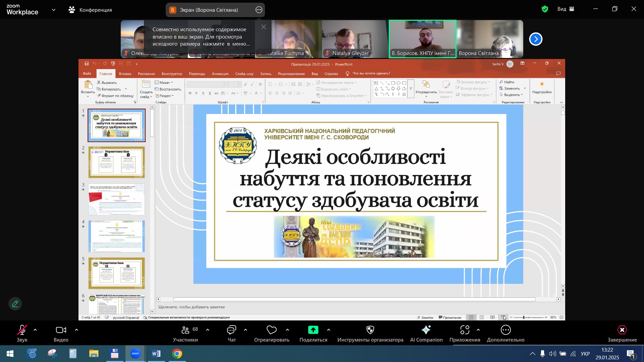This screenshot has height=362, width=644.
Task: Open Word from the Windows taskbar
Action: 156,354
